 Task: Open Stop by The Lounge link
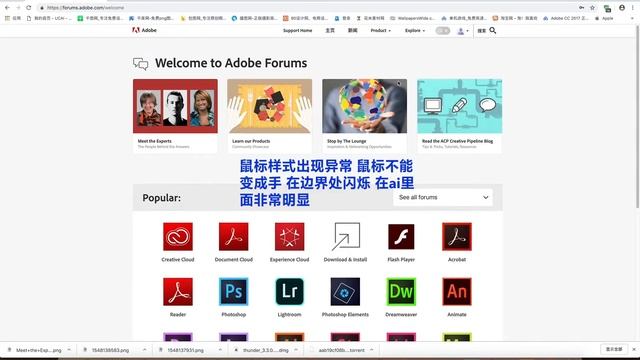(347, 141)
